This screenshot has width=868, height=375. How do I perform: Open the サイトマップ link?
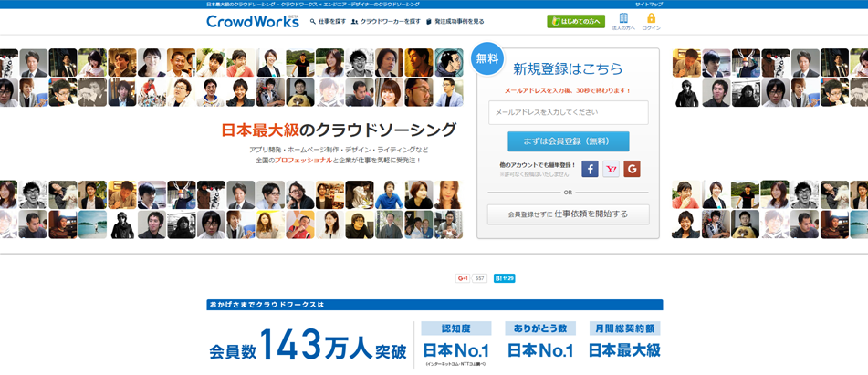649,4
